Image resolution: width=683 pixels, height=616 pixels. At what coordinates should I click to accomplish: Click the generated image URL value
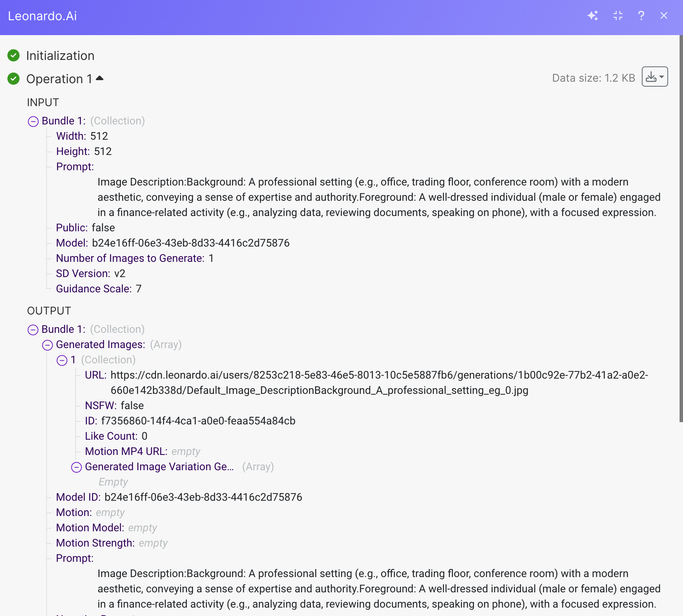[x=379, y=382]
